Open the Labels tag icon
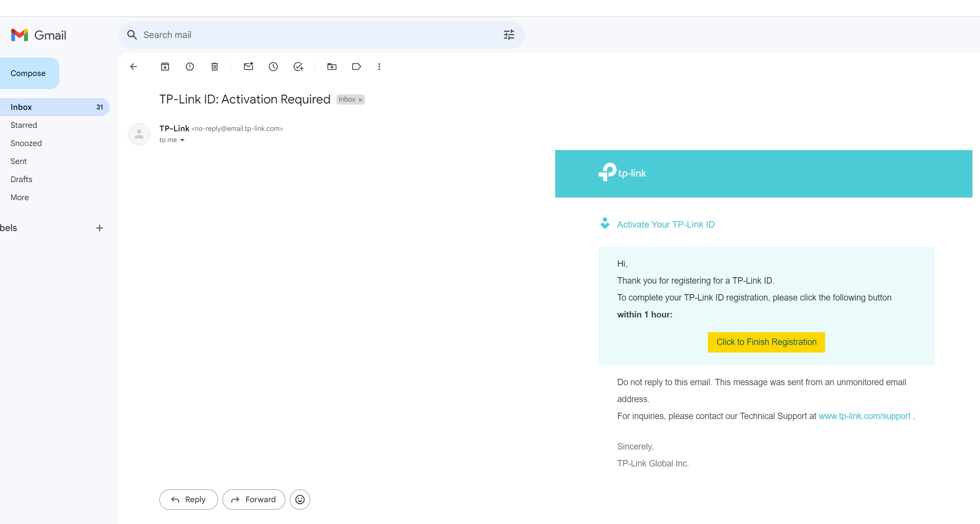 click(356, 67)
